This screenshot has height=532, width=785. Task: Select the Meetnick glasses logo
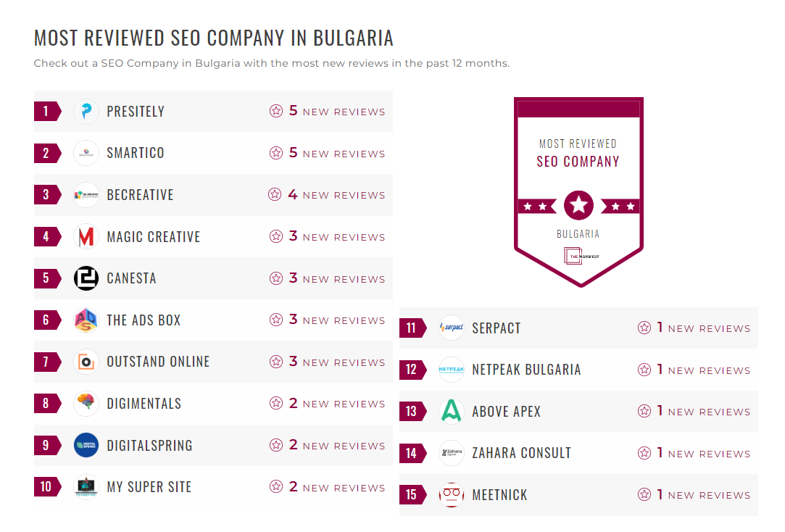[x=451, y=495]
